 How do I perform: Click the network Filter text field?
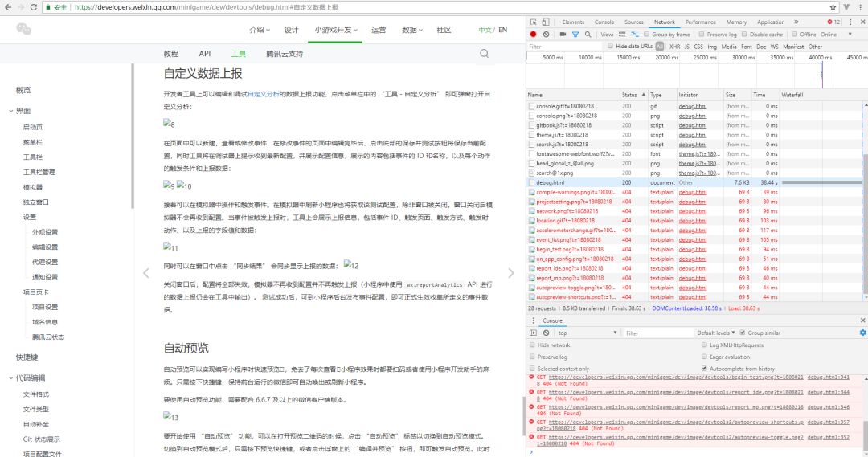point(565,47)
